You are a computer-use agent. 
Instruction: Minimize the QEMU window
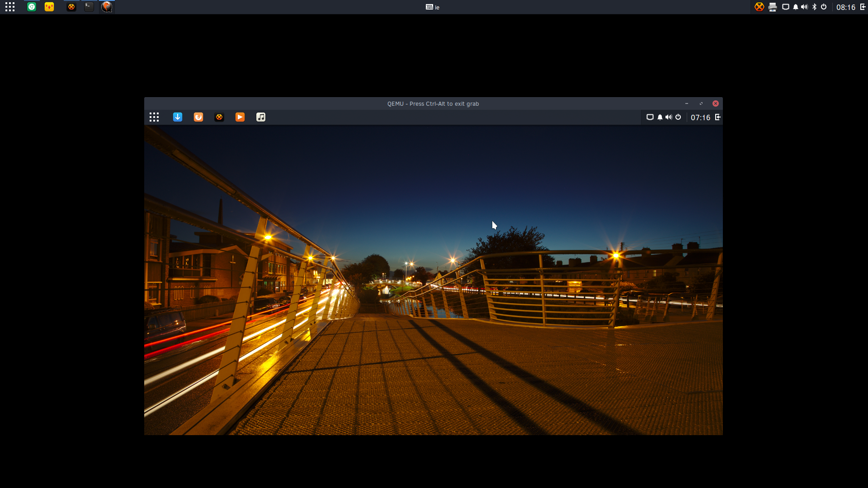point(687,103)
